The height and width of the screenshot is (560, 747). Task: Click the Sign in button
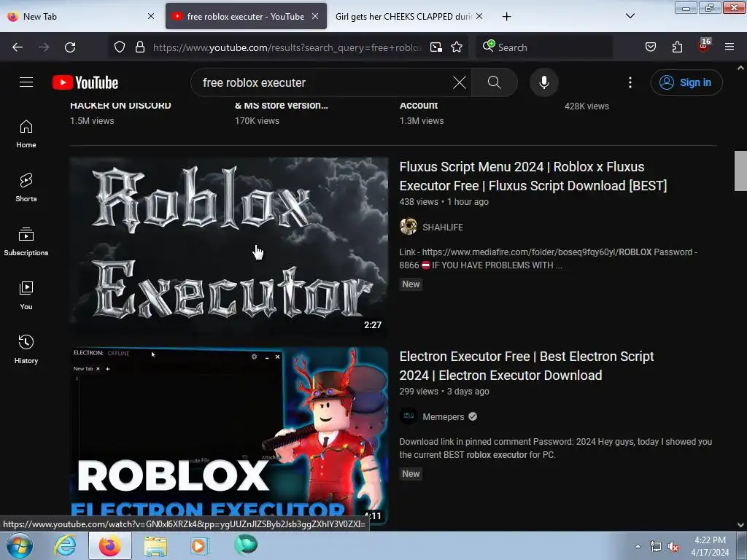(686, 82)
